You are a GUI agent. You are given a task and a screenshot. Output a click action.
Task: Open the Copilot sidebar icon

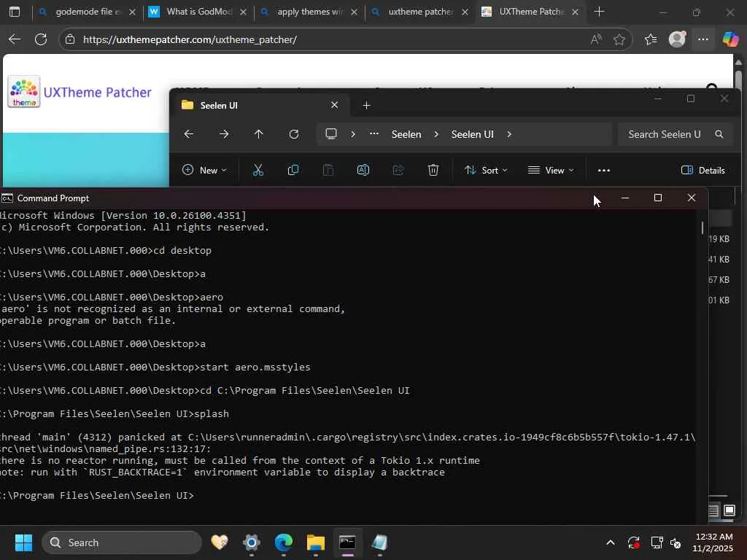[730, 39]
